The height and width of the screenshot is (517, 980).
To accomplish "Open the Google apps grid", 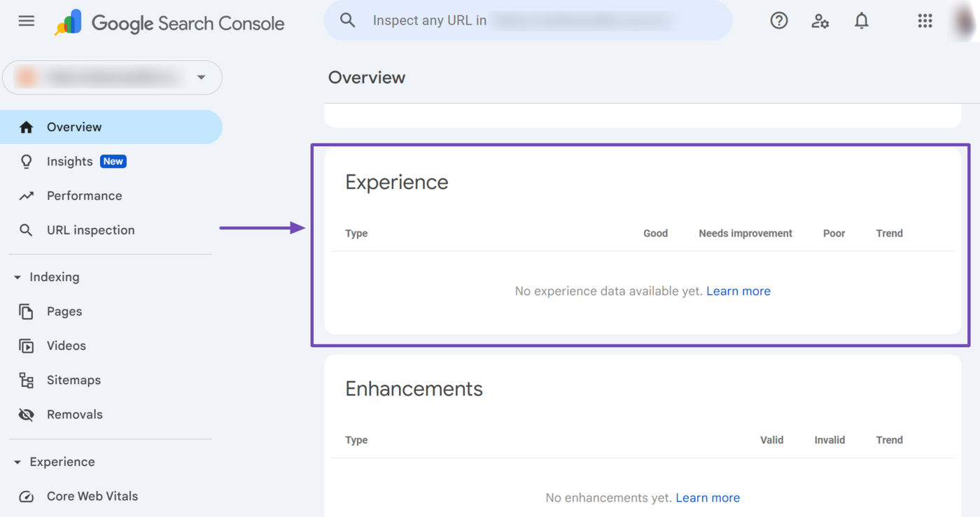I will click(925, 21).
